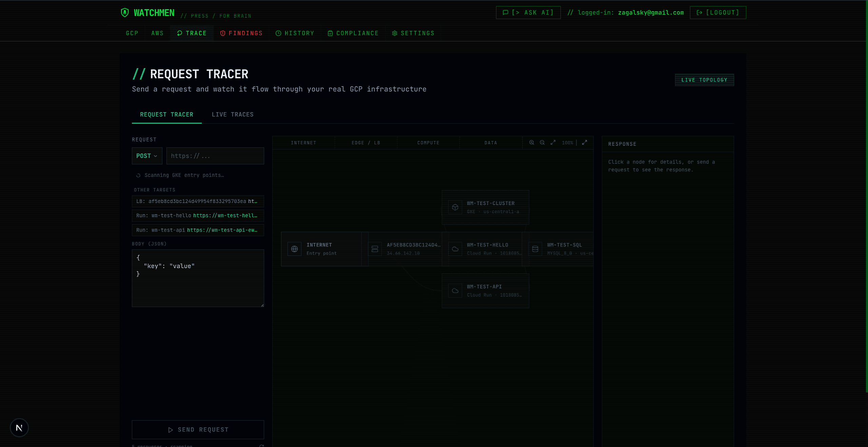
Task: Open the AWS nav tab
Action: click(x=157, y=33)
